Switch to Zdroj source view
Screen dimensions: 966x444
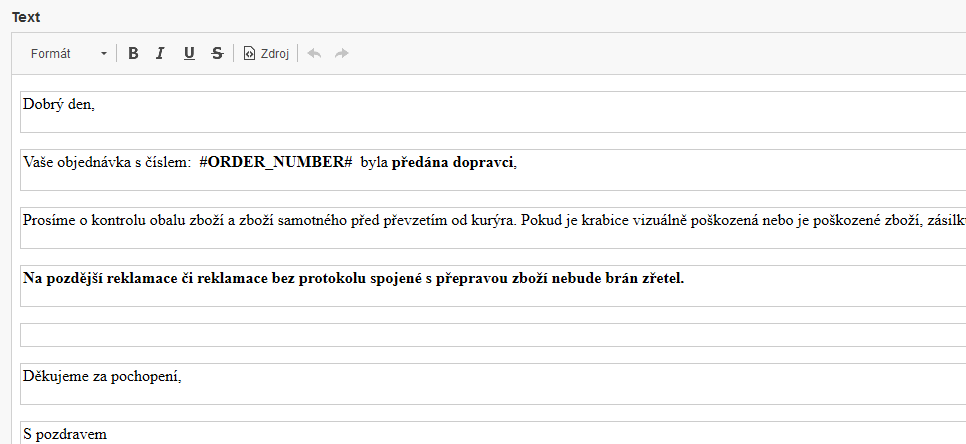[x=266, y=54]
